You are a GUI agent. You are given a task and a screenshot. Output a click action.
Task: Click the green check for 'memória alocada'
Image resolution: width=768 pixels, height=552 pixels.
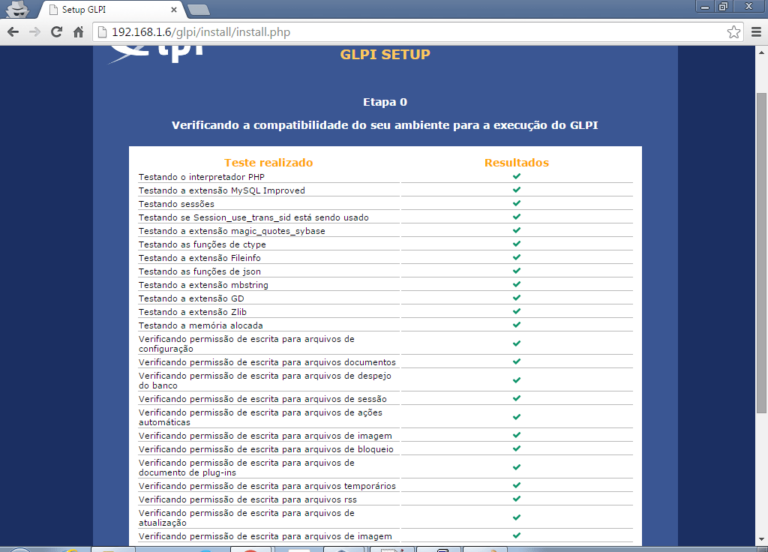pyautogui.click(x=517, y=325)
